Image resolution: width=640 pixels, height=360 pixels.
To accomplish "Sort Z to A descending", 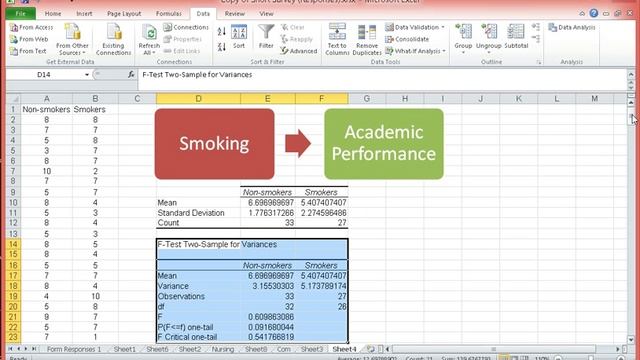I will point(222,47).
